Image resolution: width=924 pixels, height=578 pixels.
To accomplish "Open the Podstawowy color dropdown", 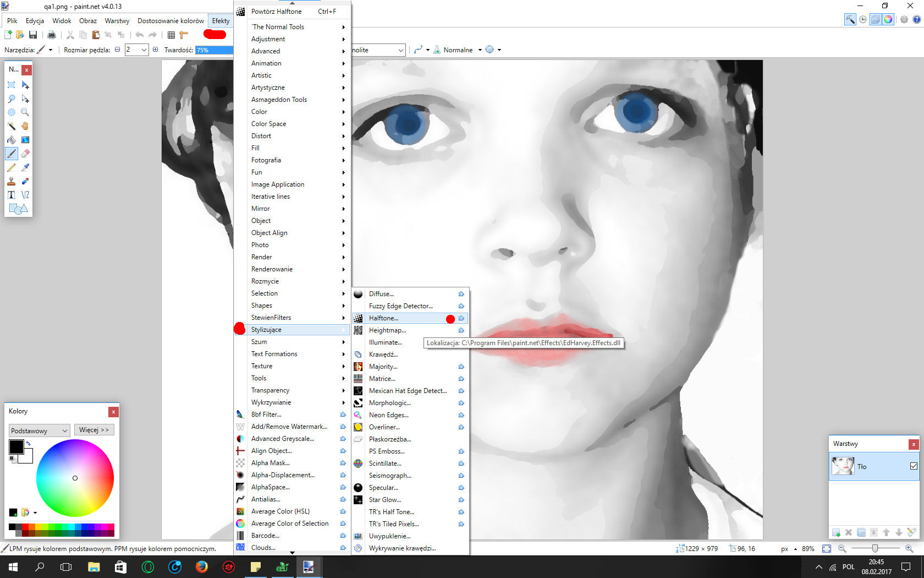I will (x=38, y=430).
